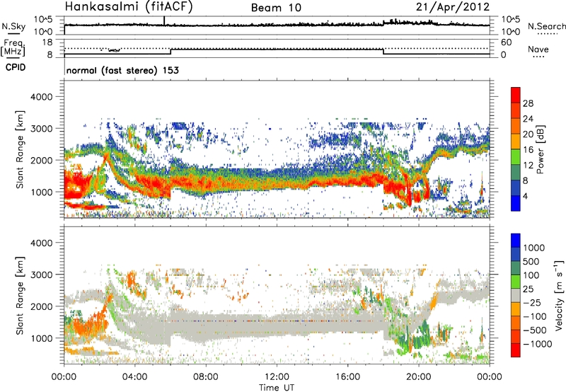Screen dimensions: 566x392
Task: Click "Slant Range [km]" label of power panel
Action: pyautogui.click(x=20, y=149)
